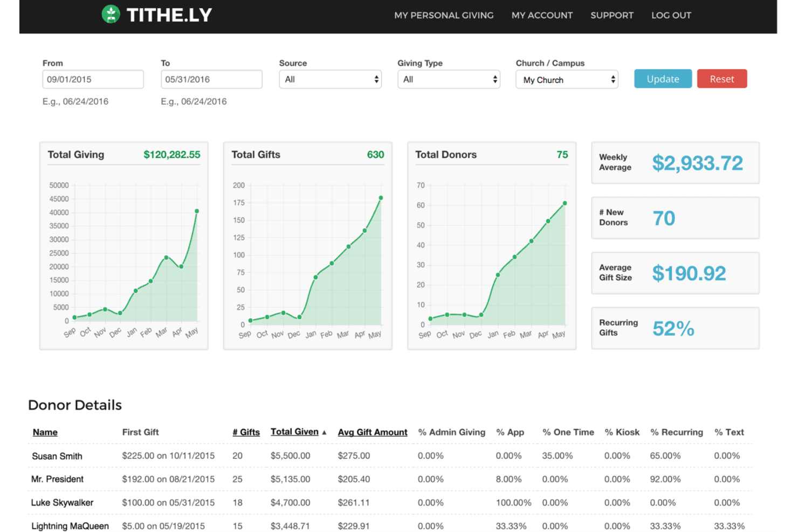
Task: Click the First Gift column header
Action: pyautogui.click(x=140, y=432)
